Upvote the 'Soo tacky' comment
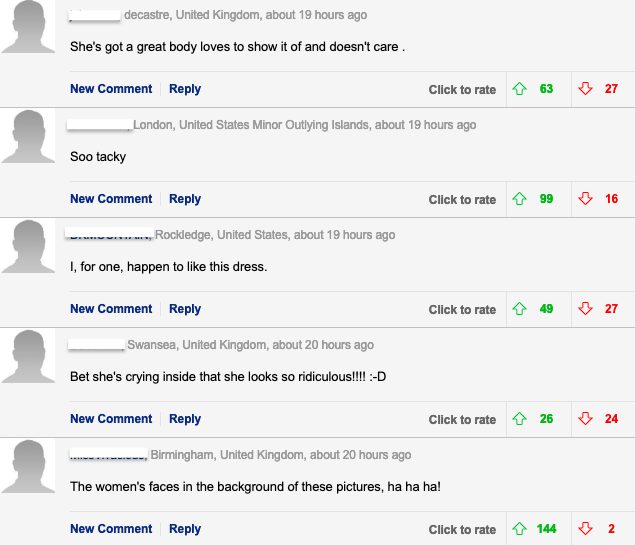This screenshot has height=545, width=635. click(520, 199)
